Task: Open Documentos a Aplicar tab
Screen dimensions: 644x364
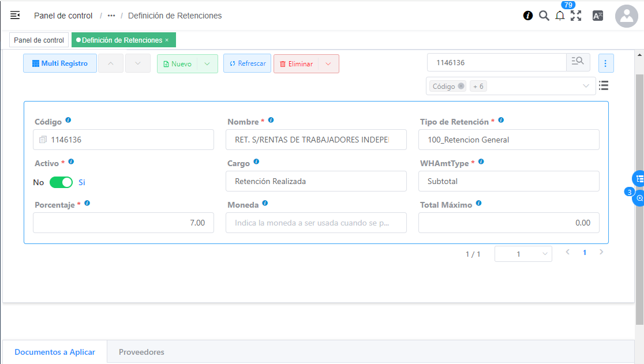Action: 55,352
